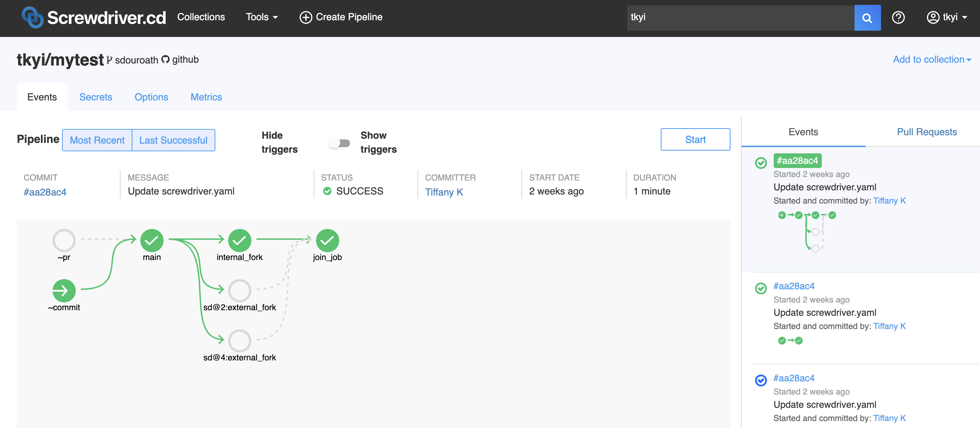Switch to the Events pipeline tab

(42, 97)
